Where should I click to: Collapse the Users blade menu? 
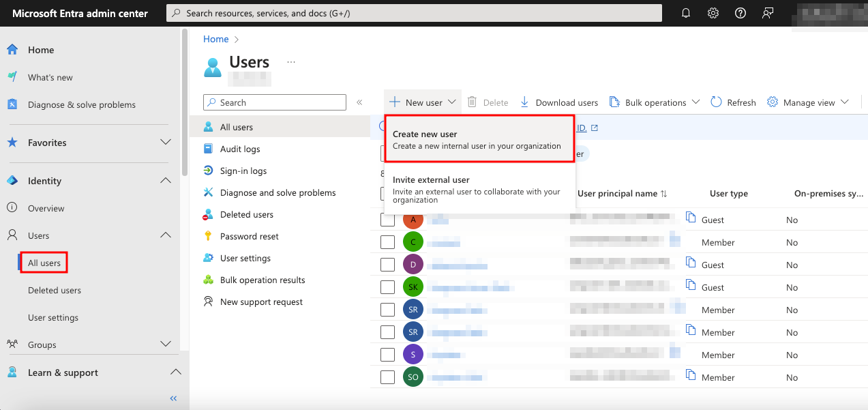(x=359, y=102)
